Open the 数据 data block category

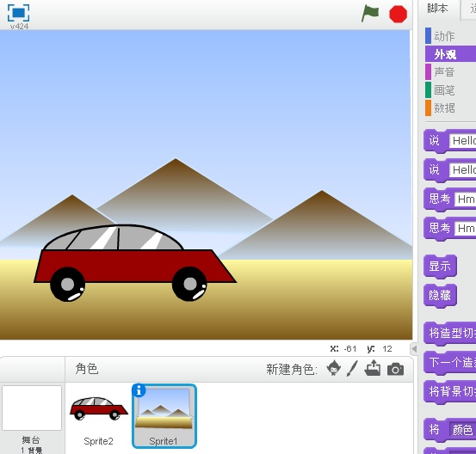[450, 108]
